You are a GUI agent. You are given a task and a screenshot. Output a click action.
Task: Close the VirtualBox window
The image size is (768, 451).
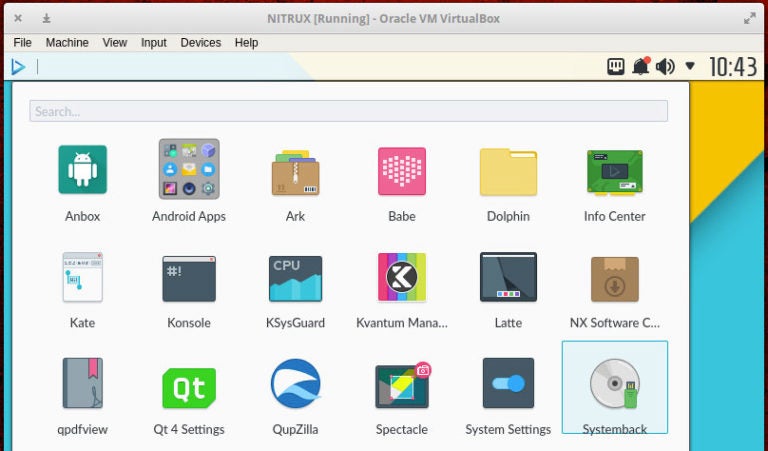point(18,19)
